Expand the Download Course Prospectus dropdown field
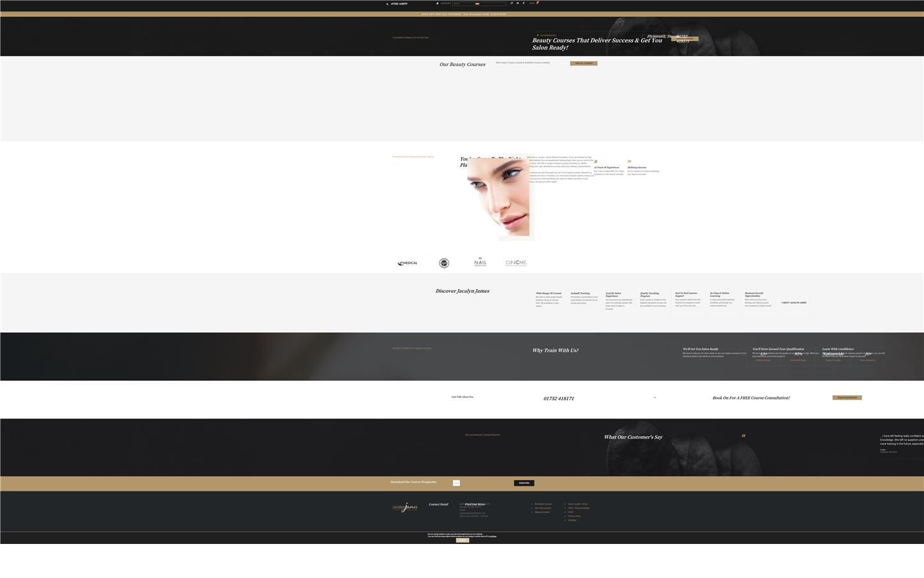The width and height of the screenshot is (924, 578). pyautogui.click(x=456, y=483)
